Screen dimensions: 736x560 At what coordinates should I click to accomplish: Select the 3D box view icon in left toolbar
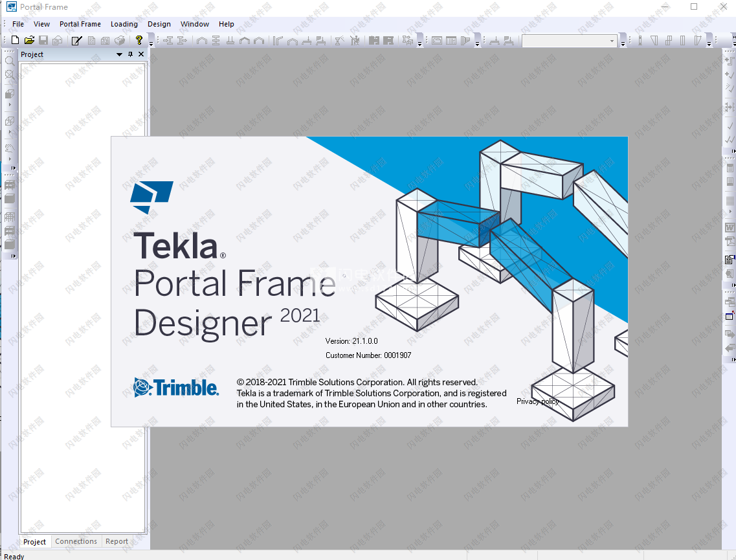10,94
